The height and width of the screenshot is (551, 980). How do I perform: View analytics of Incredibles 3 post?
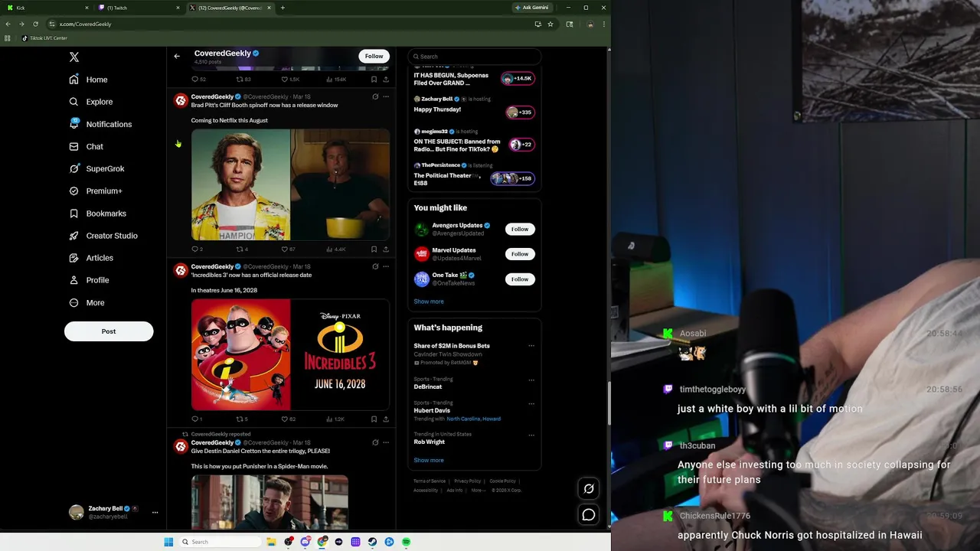pos(336,419)
